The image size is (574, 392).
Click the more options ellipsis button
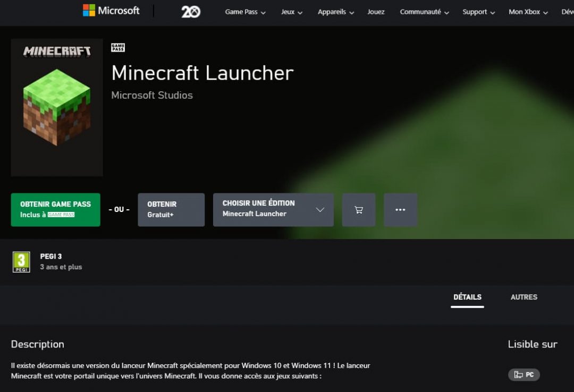[400, 209]
